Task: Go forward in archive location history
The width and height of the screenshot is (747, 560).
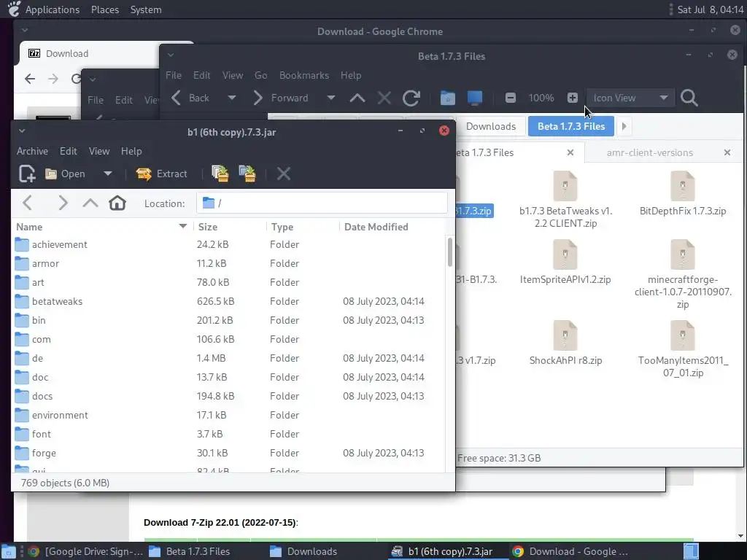Action: tap(63, 203)
